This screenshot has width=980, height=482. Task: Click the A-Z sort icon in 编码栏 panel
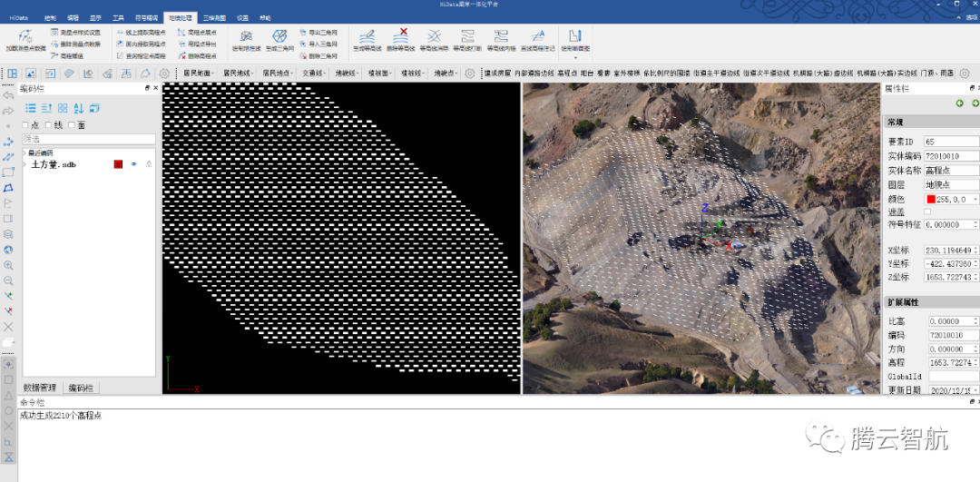[x=78, y=108]
